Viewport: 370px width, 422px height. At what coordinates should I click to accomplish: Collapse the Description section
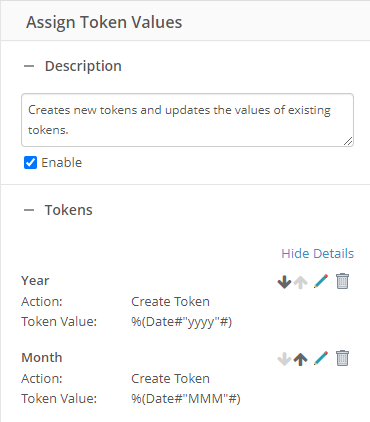coord(29,66)
